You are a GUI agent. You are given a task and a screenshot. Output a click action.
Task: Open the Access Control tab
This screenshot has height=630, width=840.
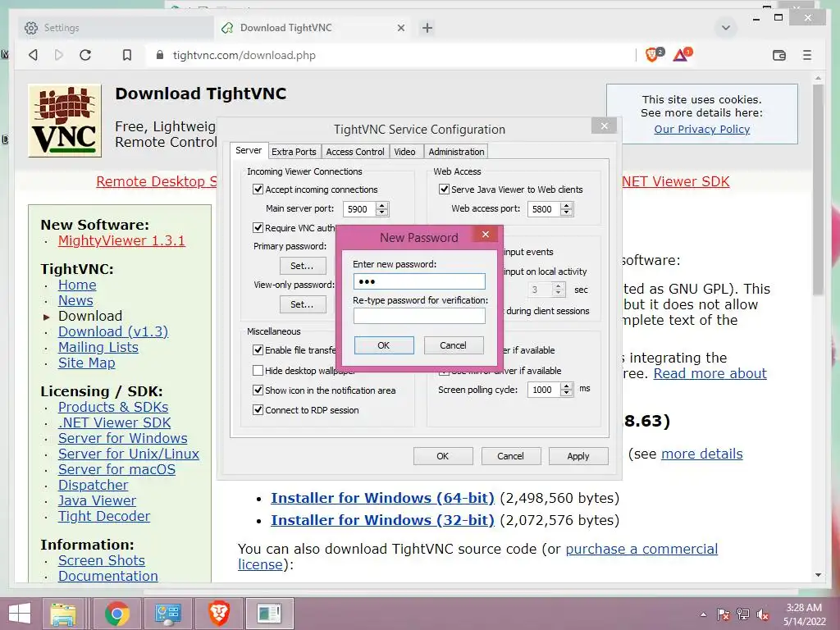coord(355,152)
